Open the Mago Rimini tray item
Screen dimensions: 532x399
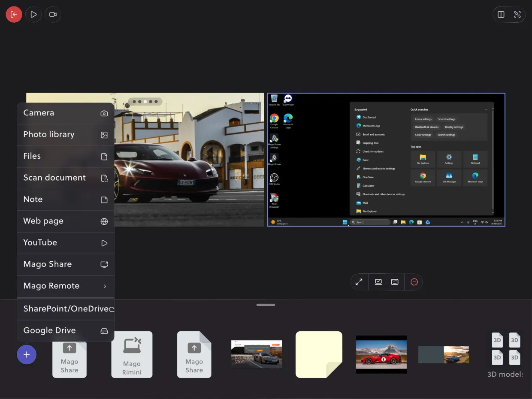click(132, 354)
